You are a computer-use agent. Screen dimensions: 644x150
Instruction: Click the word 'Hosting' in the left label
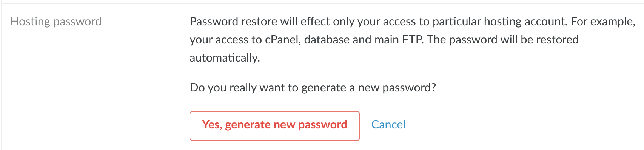coord(30,22)
